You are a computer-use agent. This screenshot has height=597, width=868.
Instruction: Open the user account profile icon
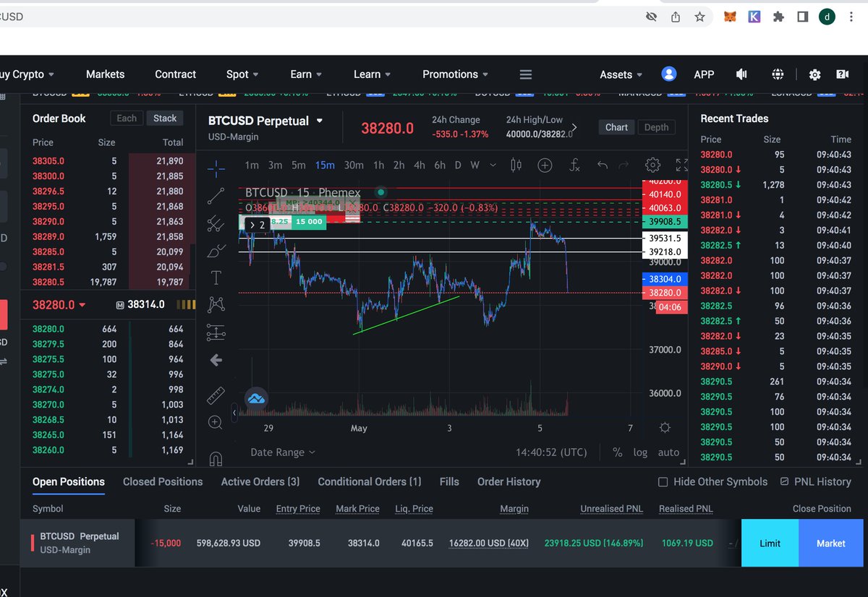pyautogui.click(x=669, y=74)
